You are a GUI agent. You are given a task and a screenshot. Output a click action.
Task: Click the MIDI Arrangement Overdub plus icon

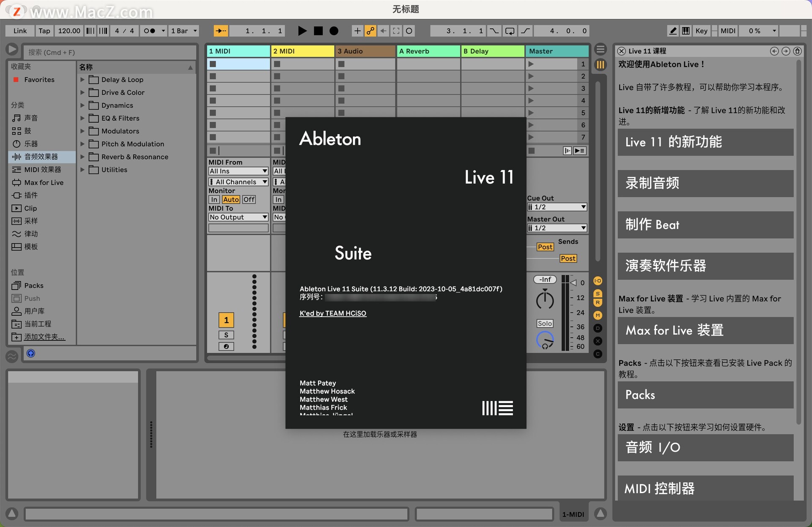357,31
